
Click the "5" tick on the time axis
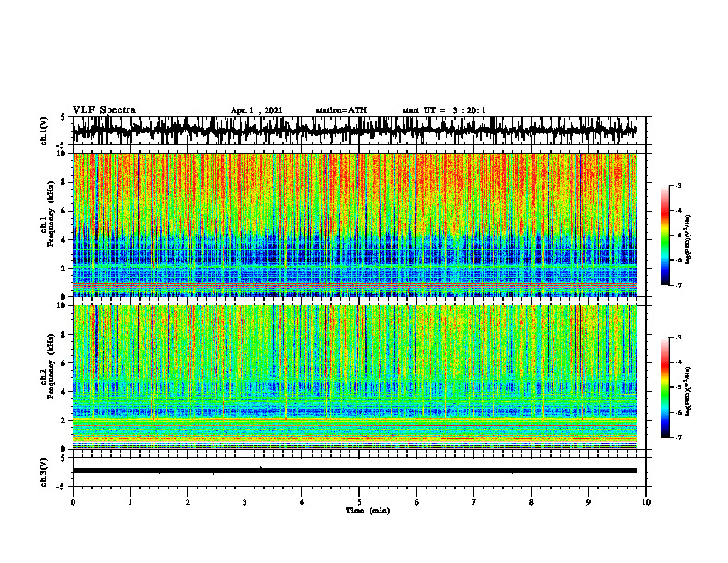[359, 502]
